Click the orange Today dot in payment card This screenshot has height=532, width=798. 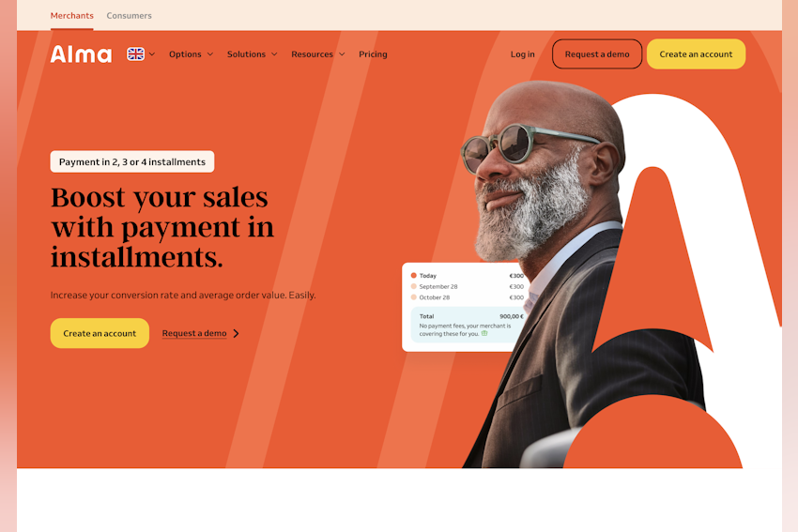coord(414,275)
